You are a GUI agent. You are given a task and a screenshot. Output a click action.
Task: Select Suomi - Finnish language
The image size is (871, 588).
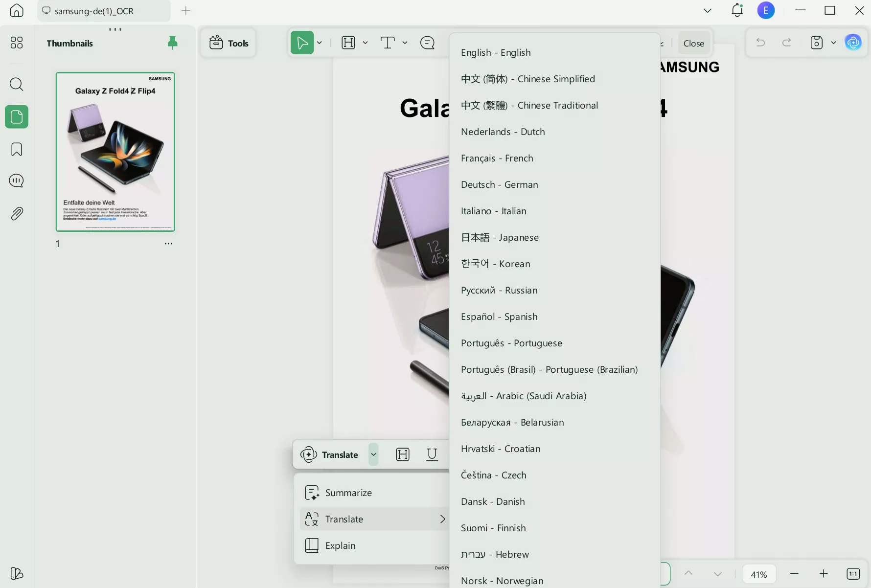pyautogui.click(x=554, y=528)
